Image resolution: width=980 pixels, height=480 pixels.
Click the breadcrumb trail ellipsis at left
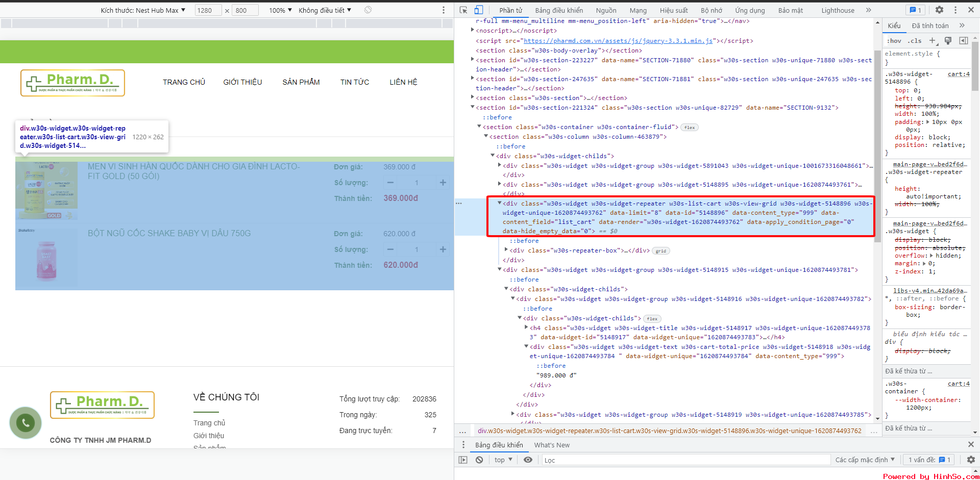[x=462, y=431]
